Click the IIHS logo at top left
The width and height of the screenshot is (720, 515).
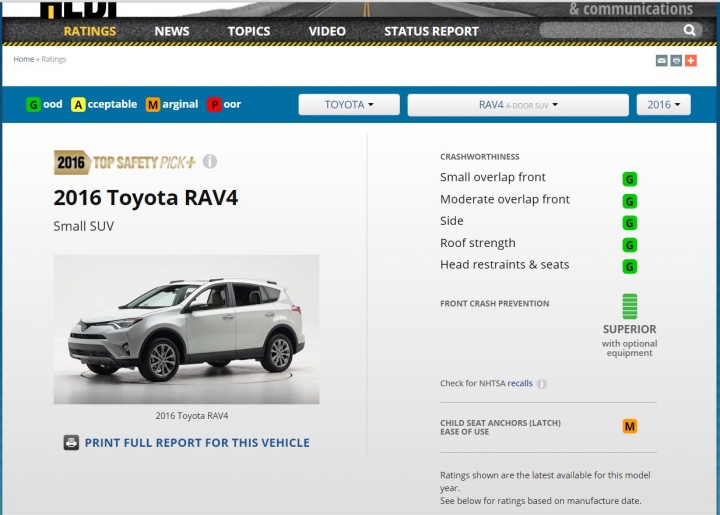(78, 9)
